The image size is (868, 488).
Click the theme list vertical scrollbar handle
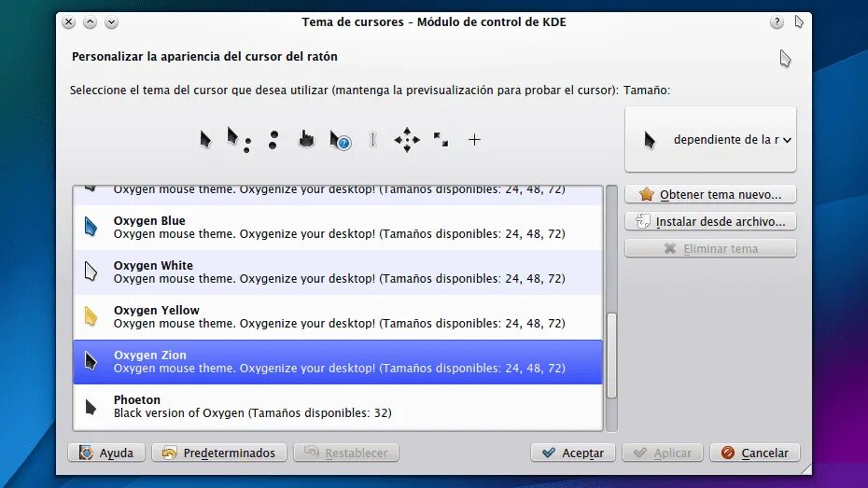(x=611, y=356)
